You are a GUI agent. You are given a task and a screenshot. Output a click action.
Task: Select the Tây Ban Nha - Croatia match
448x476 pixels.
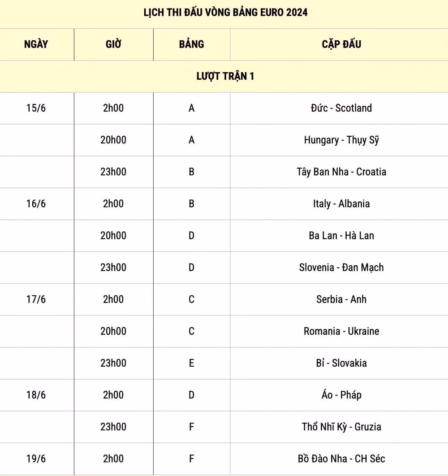click(341, 172)
